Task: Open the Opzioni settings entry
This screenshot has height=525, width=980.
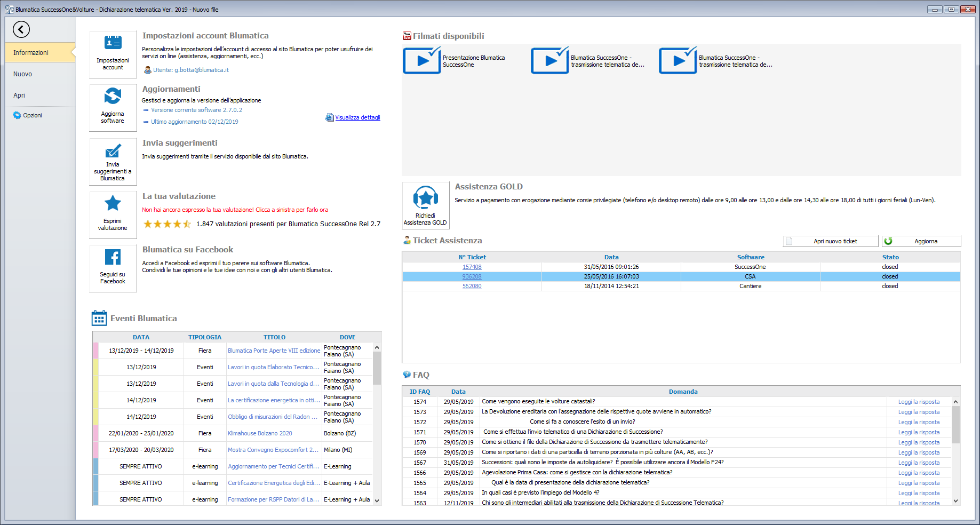Action: (x=32, y=115)
